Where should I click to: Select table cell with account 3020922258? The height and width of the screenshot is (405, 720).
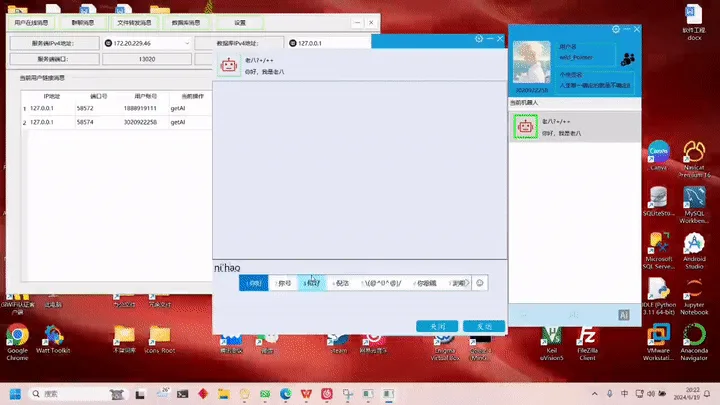(145, 122)
